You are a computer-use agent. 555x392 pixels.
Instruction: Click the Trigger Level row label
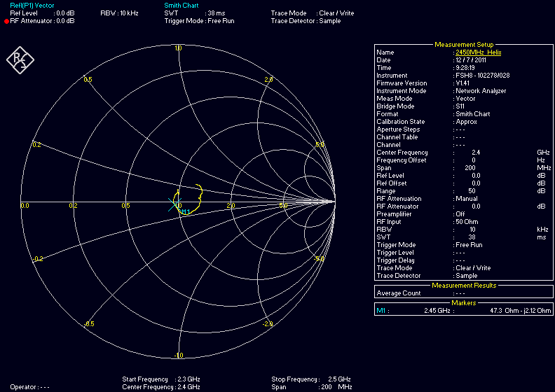click(x=395, y=253)
